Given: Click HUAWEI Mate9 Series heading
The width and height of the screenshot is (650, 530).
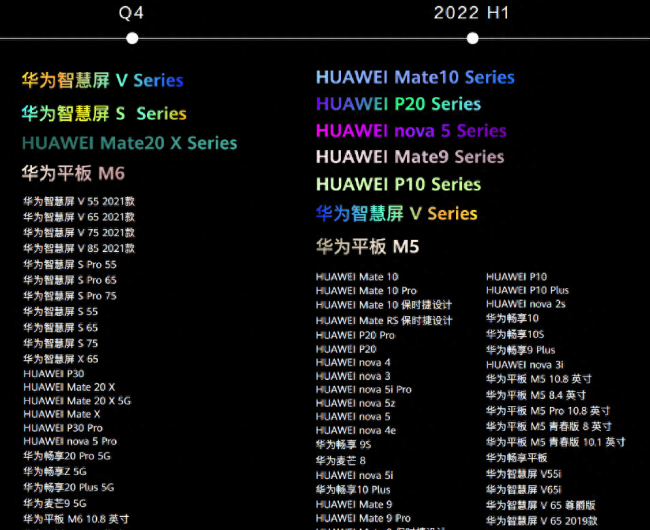Looking at the screenshot, I should click(410, 157).
